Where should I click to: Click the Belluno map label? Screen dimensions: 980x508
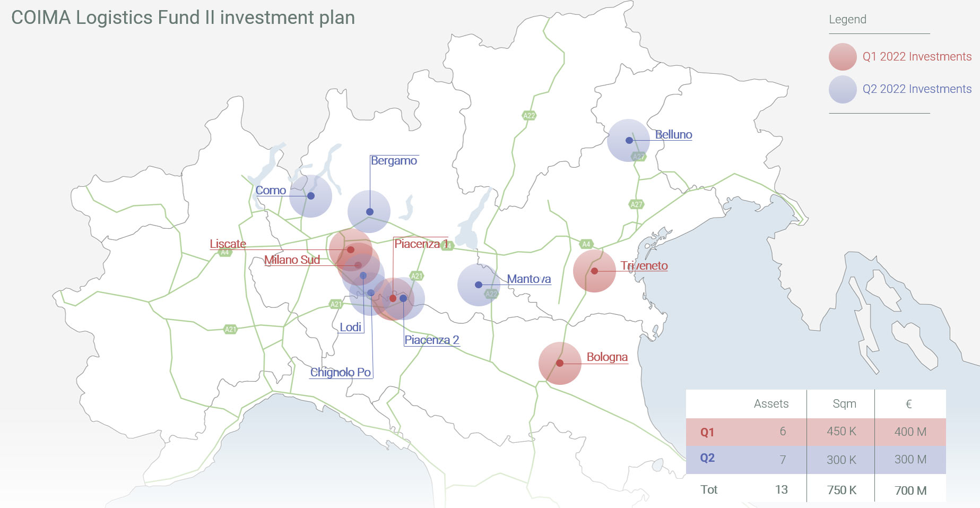[673, 135]
